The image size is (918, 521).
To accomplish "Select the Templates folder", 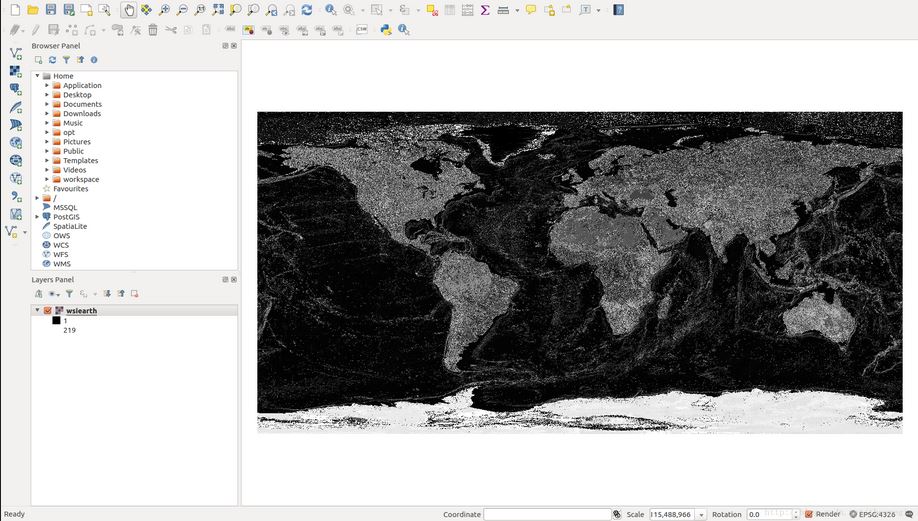I will click(x=80, y=160).
